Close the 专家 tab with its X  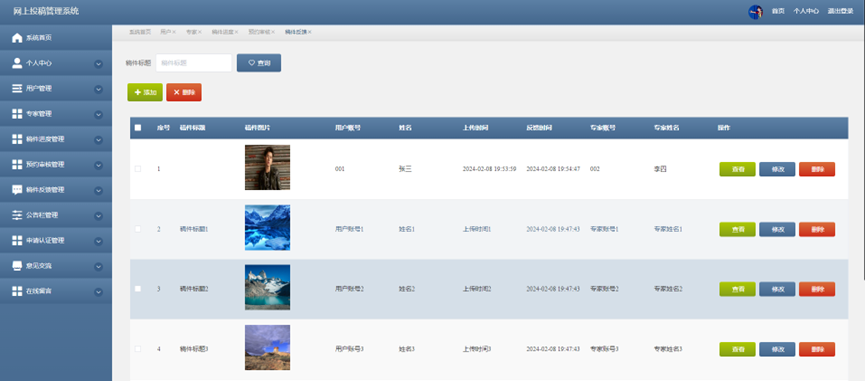click(x=200, y=32)
